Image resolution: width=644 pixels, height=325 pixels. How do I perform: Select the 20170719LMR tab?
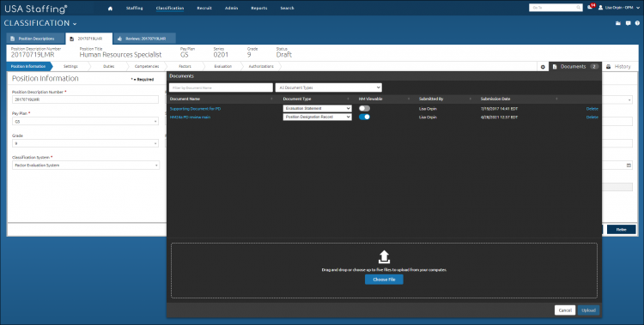(89, 39)
